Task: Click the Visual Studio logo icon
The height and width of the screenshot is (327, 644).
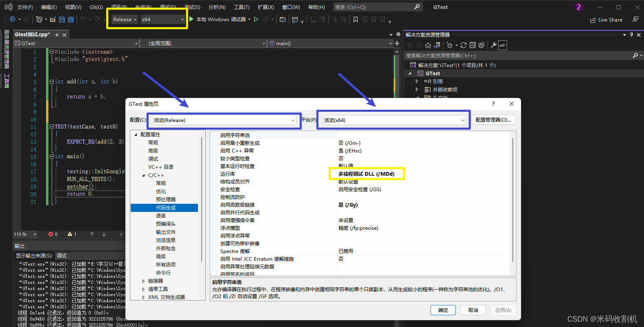Action: point(8,7)
